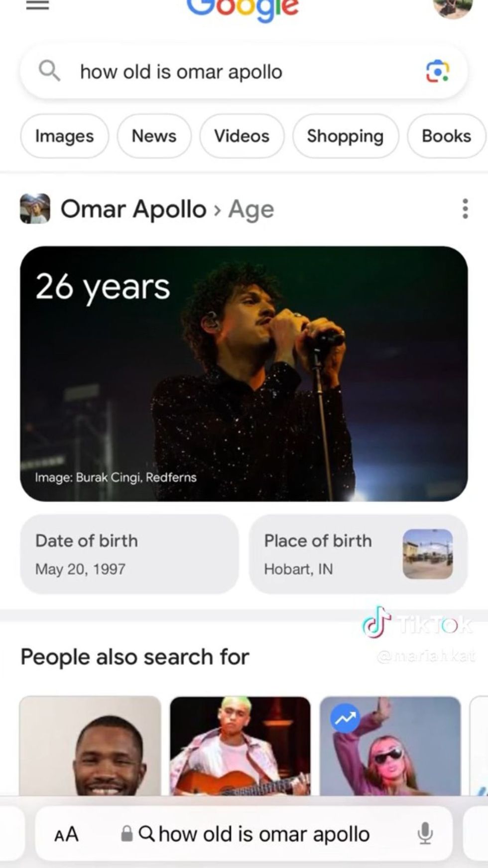Open the Place of birth card

(324, 554)
